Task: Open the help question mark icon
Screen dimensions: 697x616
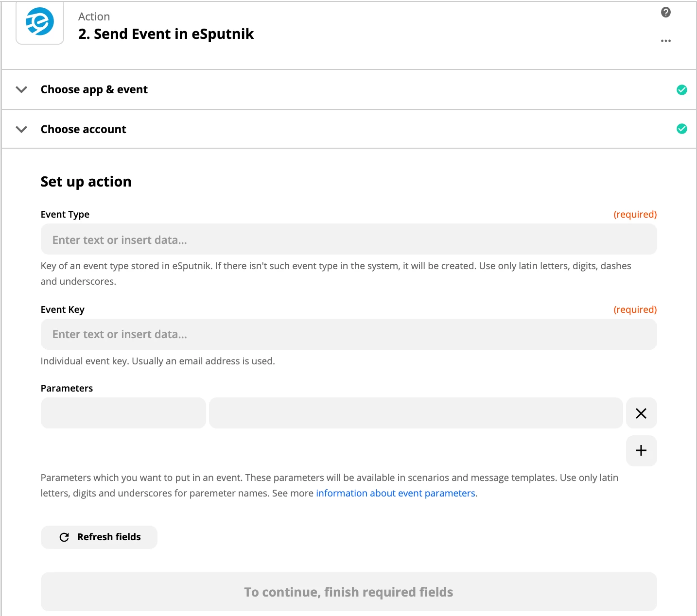Action: 666,13
